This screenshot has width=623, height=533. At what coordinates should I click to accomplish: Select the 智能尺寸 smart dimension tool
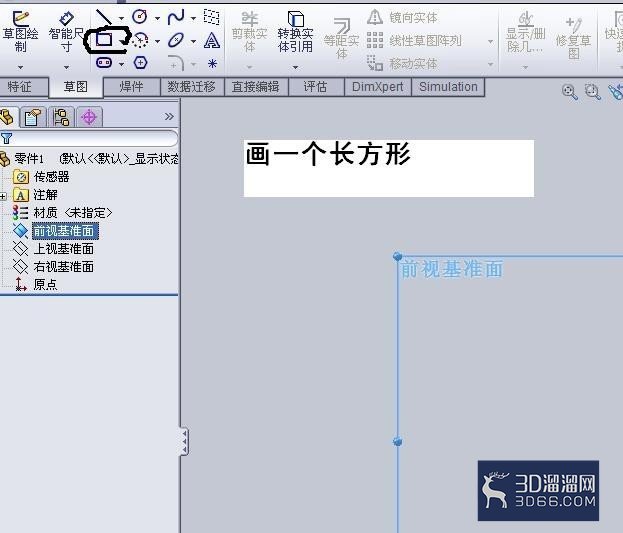66,31
